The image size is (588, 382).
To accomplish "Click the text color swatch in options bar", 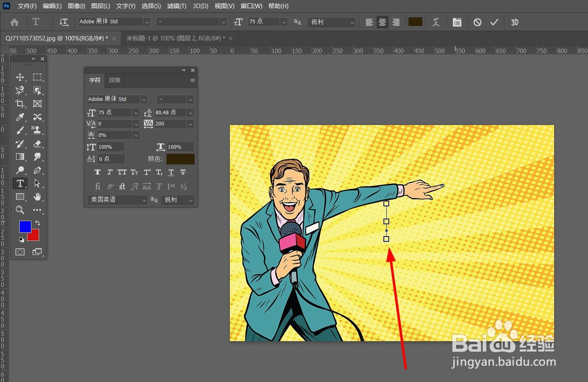I will click(415, 22).
